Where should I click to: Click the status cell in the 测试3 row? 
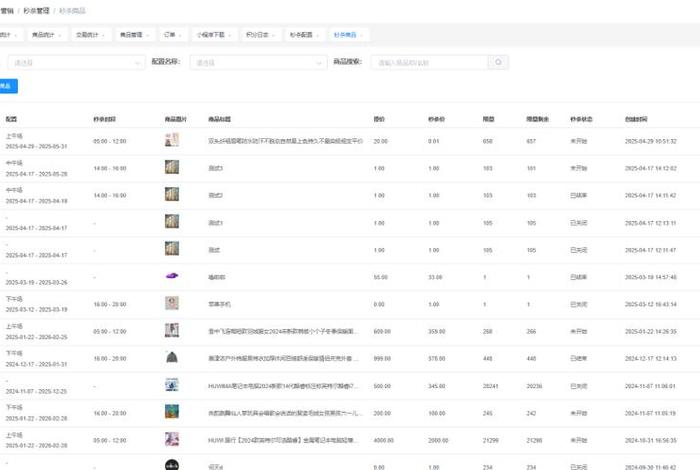(579, 168)
